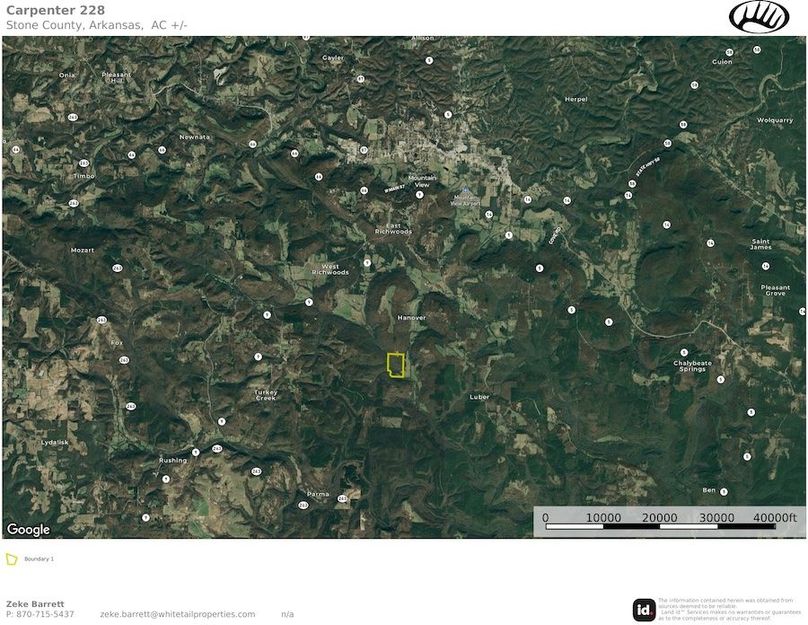
Task: Click the West Richwoods place label
Action: (330, 269)
